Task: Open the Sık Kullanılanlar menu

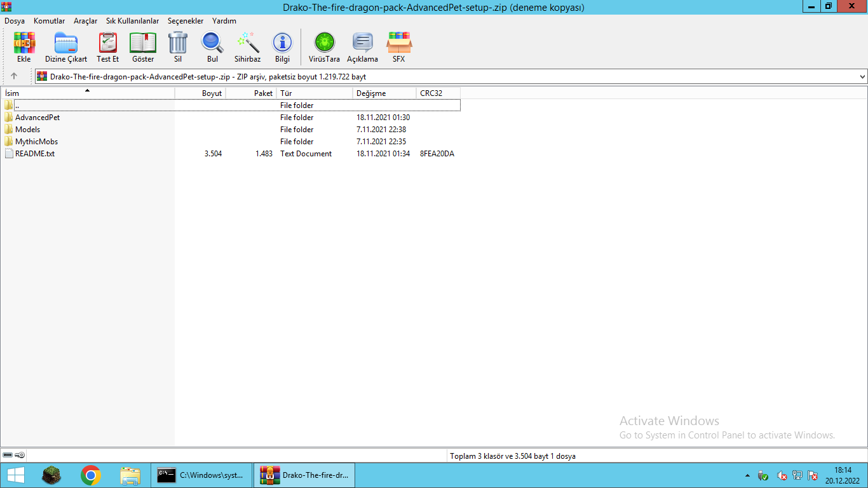Action: (133, 21)
